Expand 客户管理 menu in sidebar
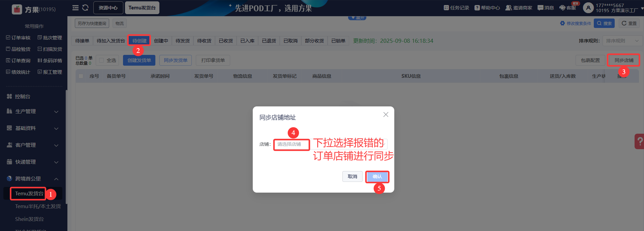This screenshot has width=644, height=231. 33,145
